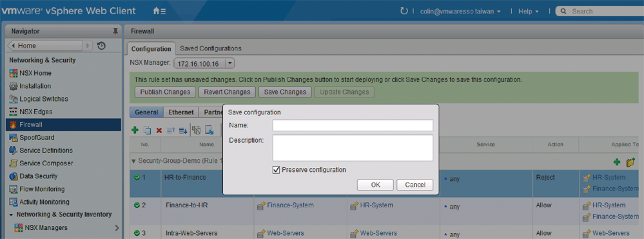Switch to the Configuration tab
The width and height of the screenshot is (644, 239).
[151, 48]
